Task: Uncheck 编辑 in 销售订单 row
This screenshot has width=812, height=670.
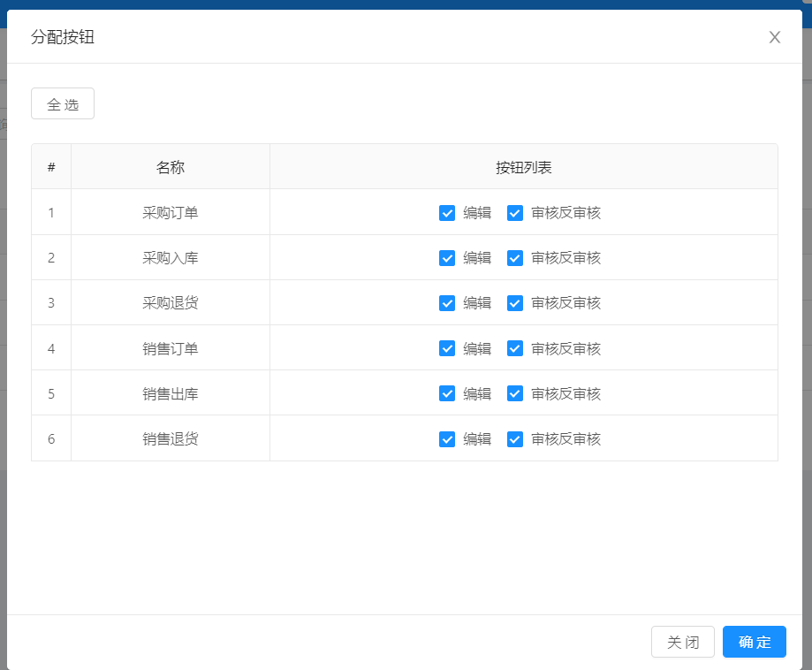Action: tap(447, 348)
